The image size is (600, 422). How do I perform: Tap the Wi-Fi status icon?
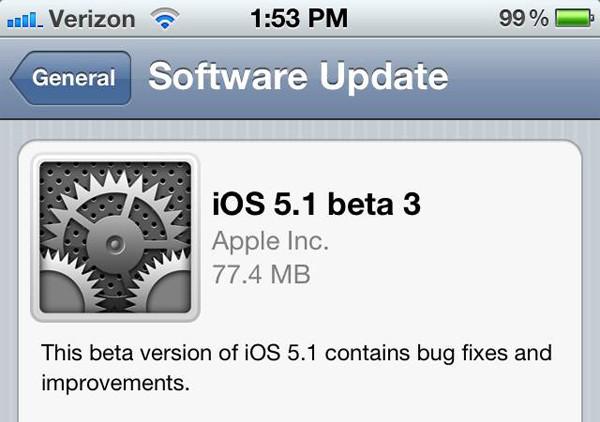[x=165, y=18]
